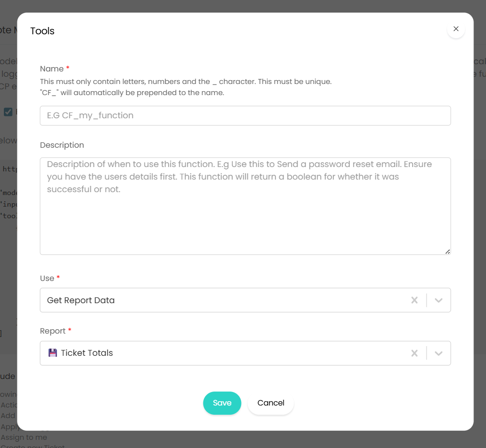Click the Report field label
Viewport: 486px width, 448px height.
click(53, 331)
